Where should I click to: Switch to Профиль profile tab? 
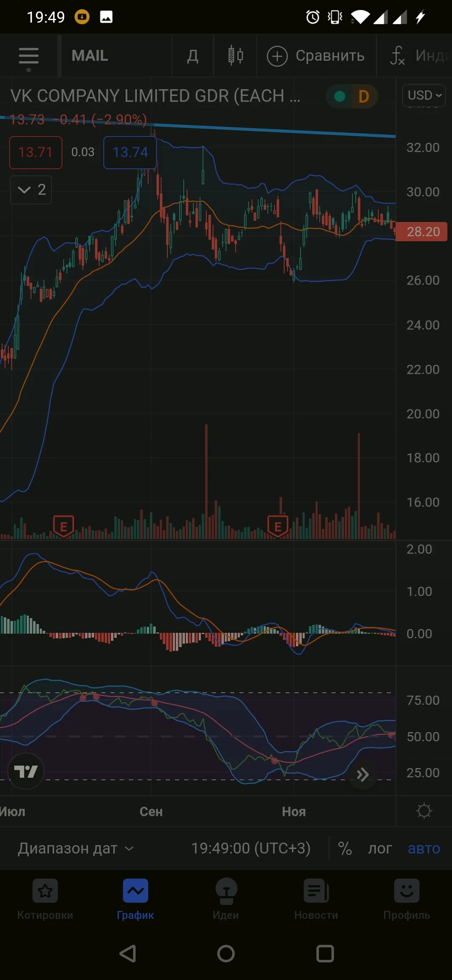[x=407, y=900]
